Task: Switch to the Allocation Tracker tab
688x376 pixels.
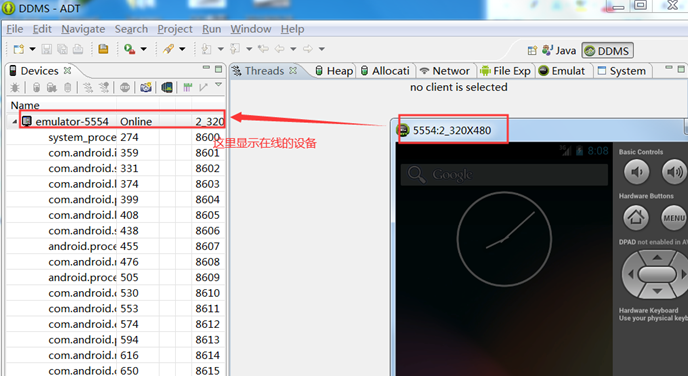Action: pos(385,71)
